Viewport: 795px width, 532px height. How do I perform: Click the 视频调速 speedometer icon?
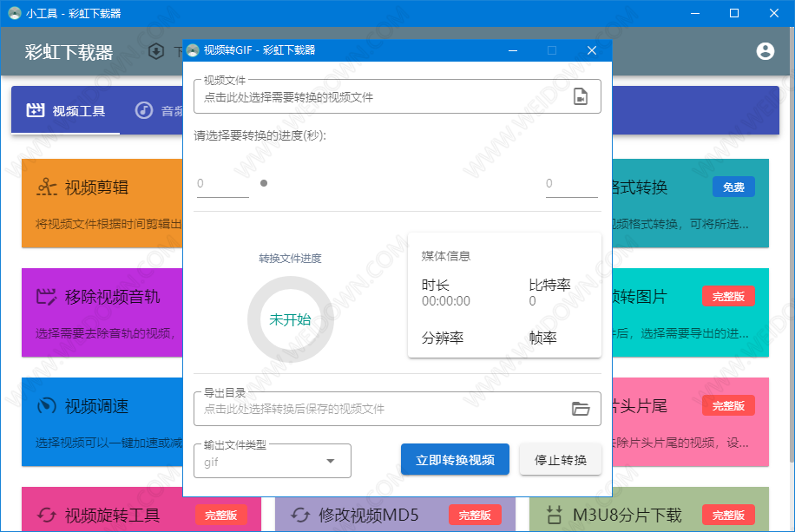47,405
